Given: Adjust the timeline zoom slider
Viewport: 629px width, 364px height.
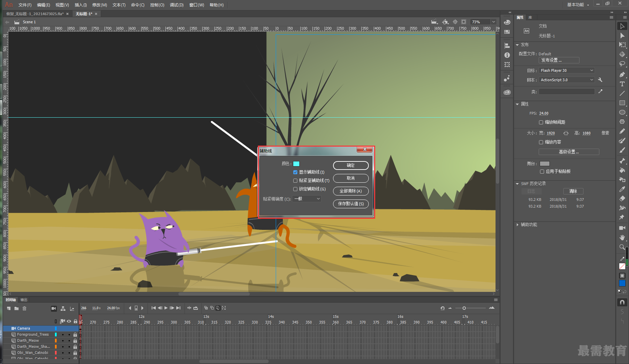Looking at the screenshot, I should [464, 308].
